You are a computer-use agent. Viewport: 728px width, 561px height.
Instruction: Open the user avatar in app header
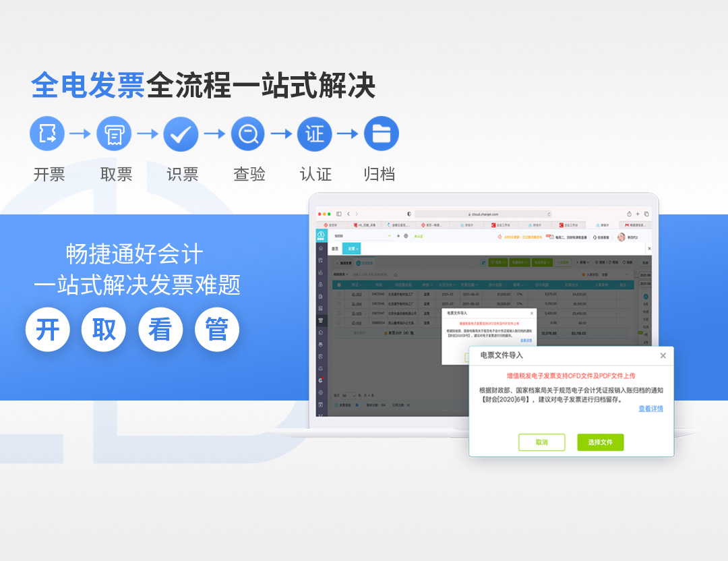pyautogui.click(x=621, y=237)
